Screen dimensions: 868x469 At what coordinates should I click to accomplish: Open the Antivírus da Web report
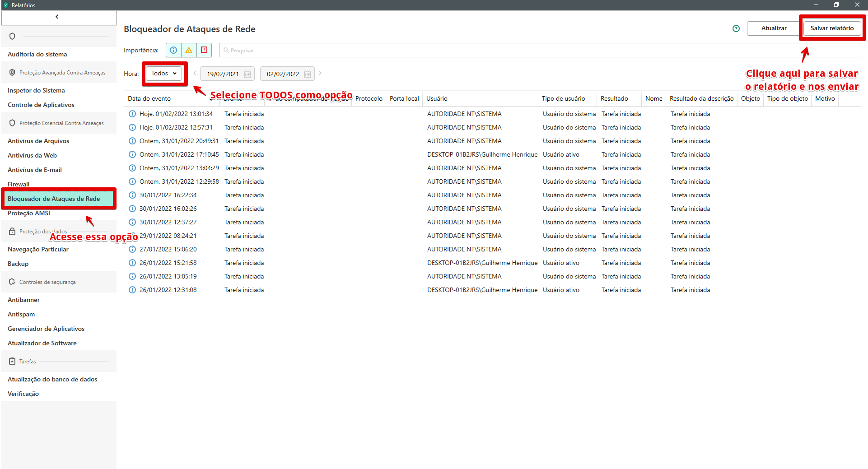pos(32,155)
